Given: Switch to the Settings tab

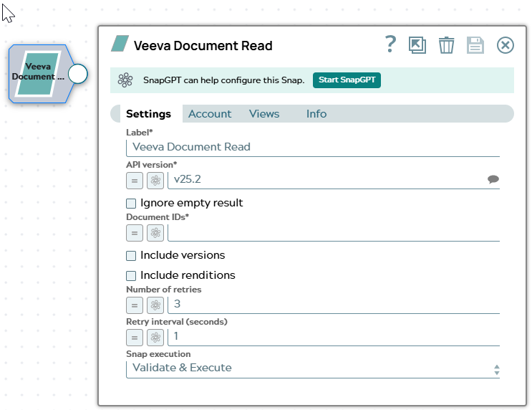Looking at the screenshot, I should (x=148, y=114).
